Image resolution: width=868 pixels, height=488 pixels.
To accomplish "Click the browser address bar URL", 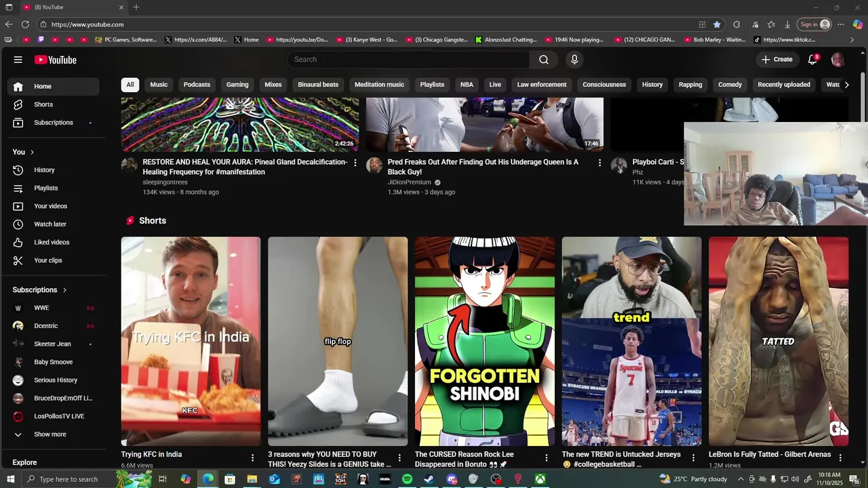I will 87,24.
